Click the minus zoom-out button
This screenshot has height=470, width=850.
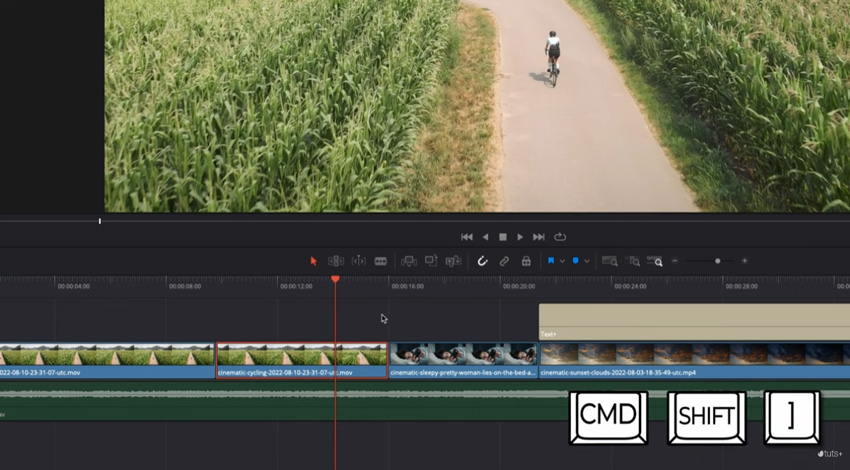pos(675,261)
